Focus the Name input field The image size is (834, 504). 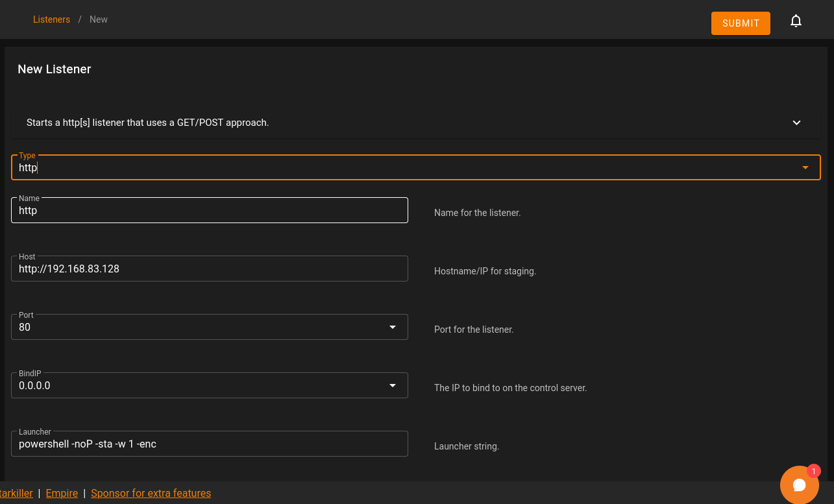(x=210, y=210)
